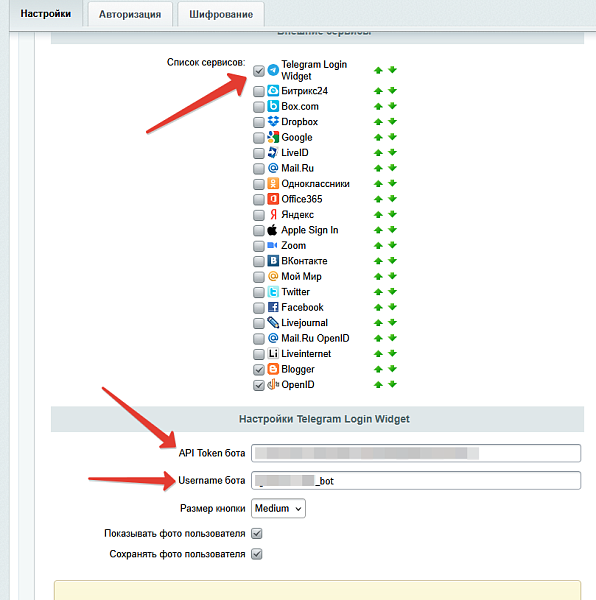Enable the Twitter service checkbox

pos(259,292)
